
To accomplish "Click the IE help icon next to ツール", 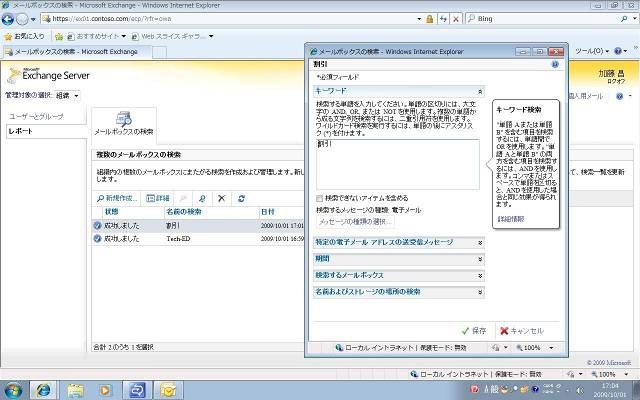I will point(618,51).
